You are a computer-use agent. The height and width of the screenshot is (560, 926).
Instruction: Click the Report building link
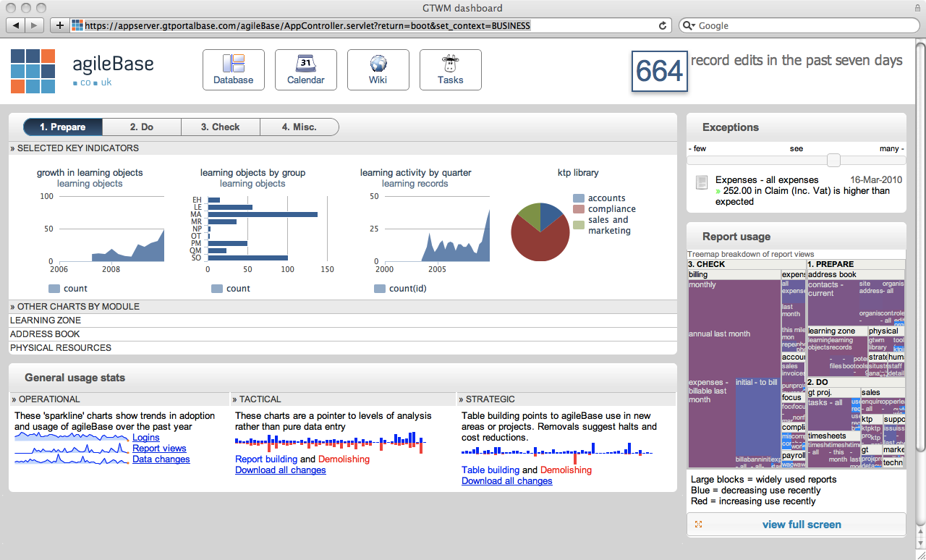tap(266, 459)
